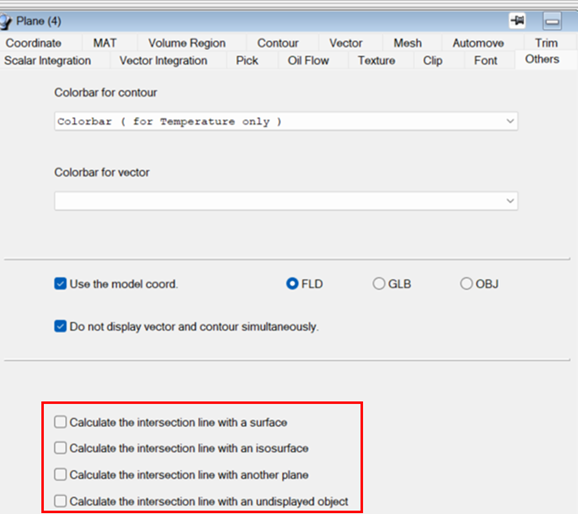Open the Oil Flow tab
Viewport: 578px width, 514px height.
pyautogui.click(x=308, y=60)
